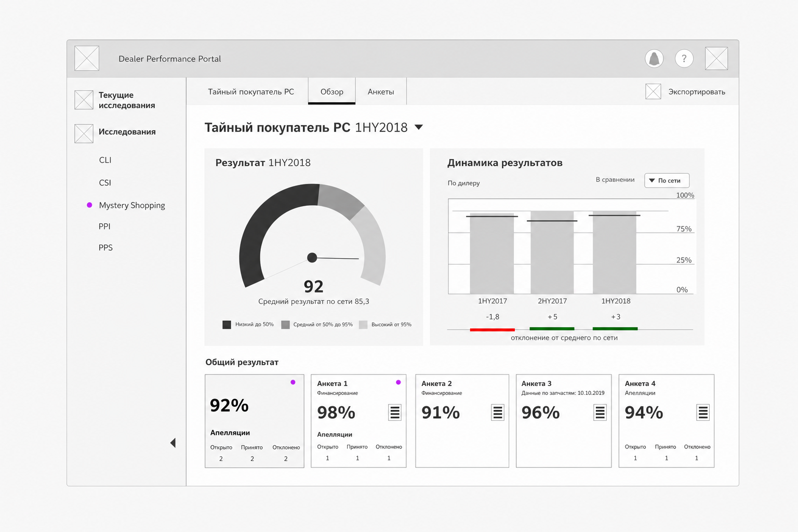This screenshot has height=532, width=798.
Task: Click the Средний от 50% до 95% legend swatch
Action: click(285, 325)
